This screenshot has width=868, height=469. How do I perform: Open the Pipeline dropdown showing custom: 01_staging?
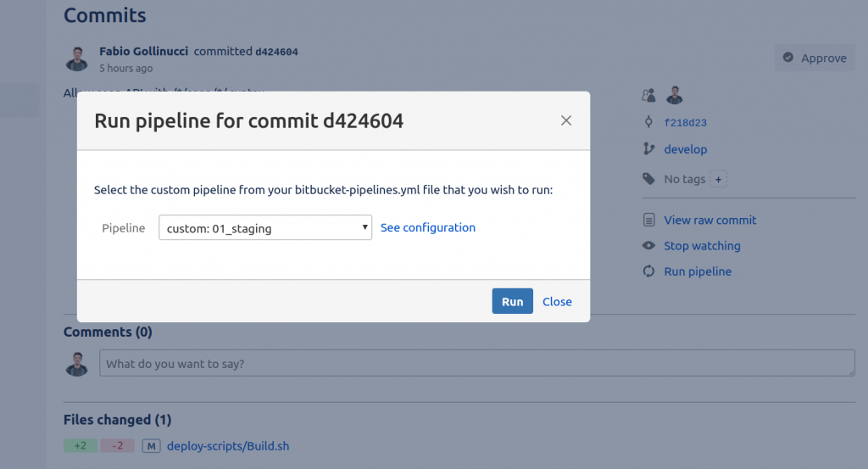[265, 227]
